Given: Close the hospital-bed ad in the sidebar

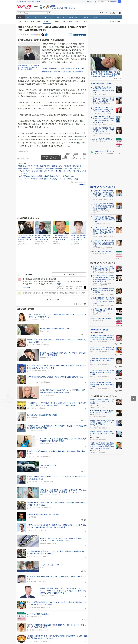Looking at the screenshot, I should tap(121, 55).
